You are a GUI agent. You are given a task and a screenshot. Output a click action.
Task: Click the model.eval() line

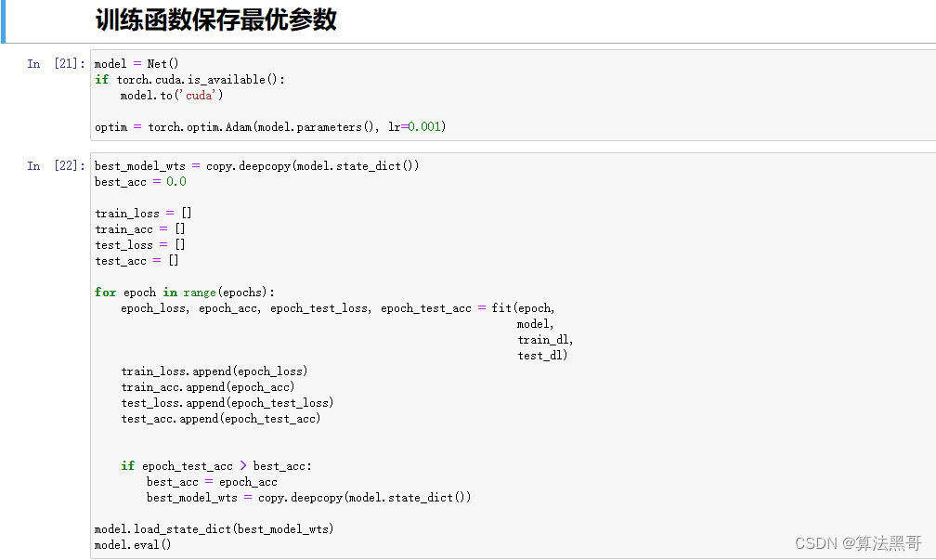[x=133, y=545]
